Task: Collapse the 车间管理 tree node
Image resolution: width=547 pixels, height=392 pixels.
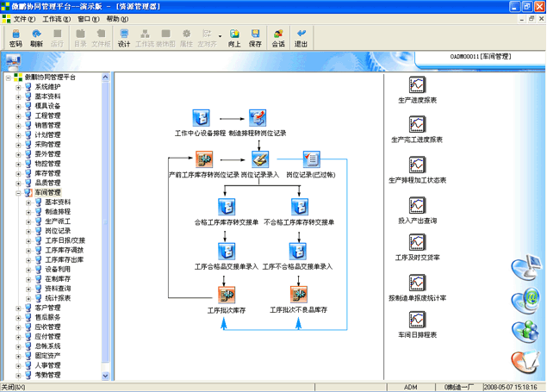Action: 18,193
